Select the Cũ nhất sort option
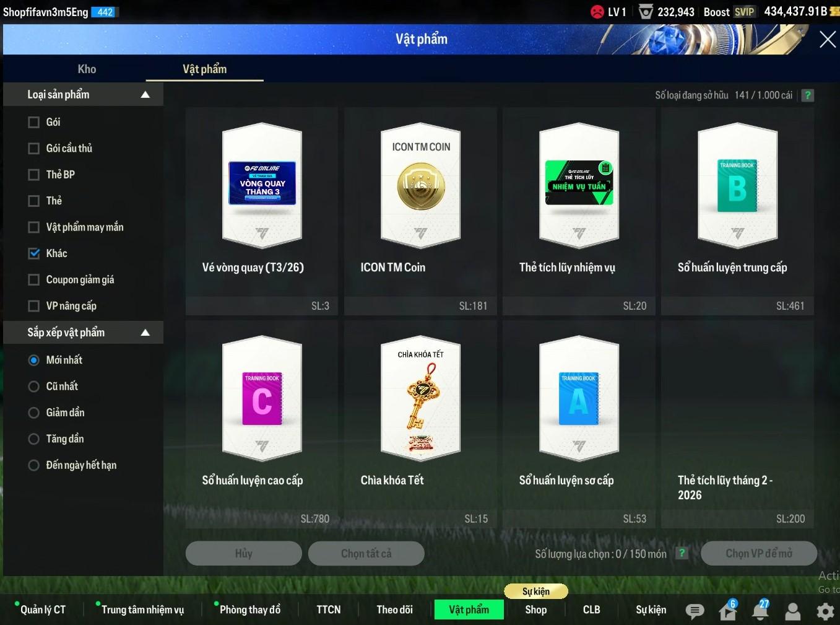Viewport: 840px width, 625px height. [x=34, y=387]
